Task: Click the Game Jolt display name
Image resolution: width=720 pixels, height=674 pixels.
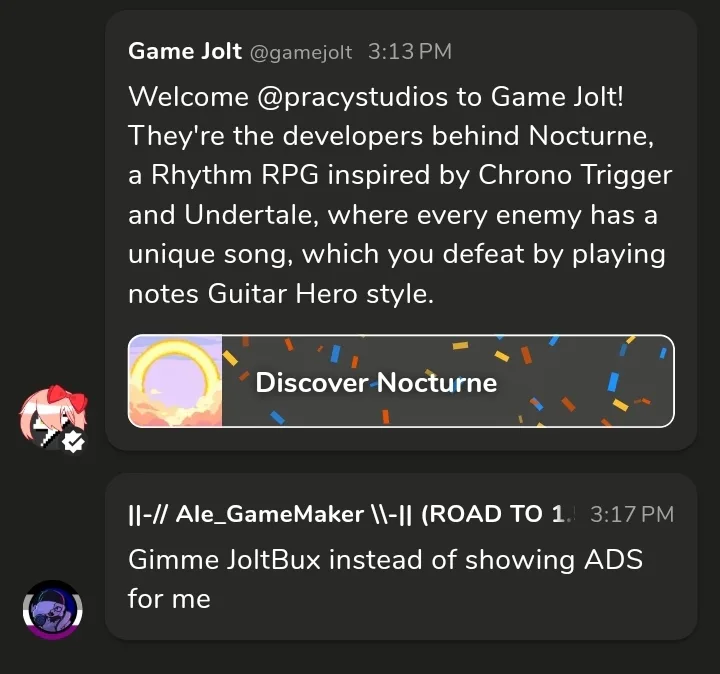Action: point(185,51)
